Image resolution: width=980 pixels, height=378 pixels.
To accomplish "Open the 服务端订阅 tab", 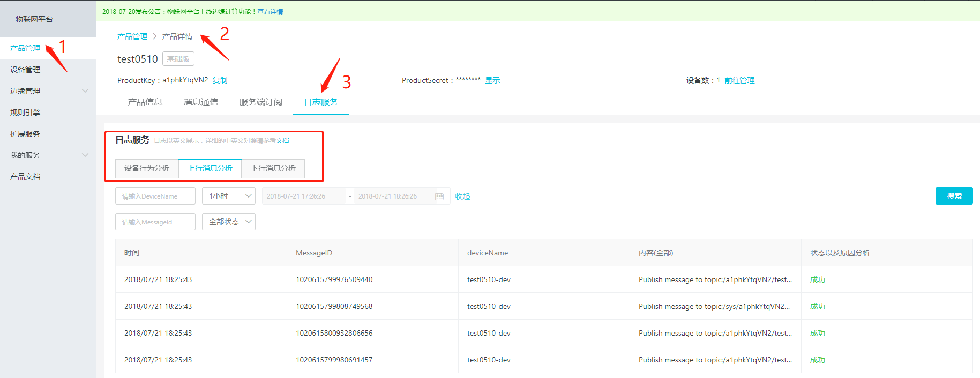I will click(x=260, y=102).
